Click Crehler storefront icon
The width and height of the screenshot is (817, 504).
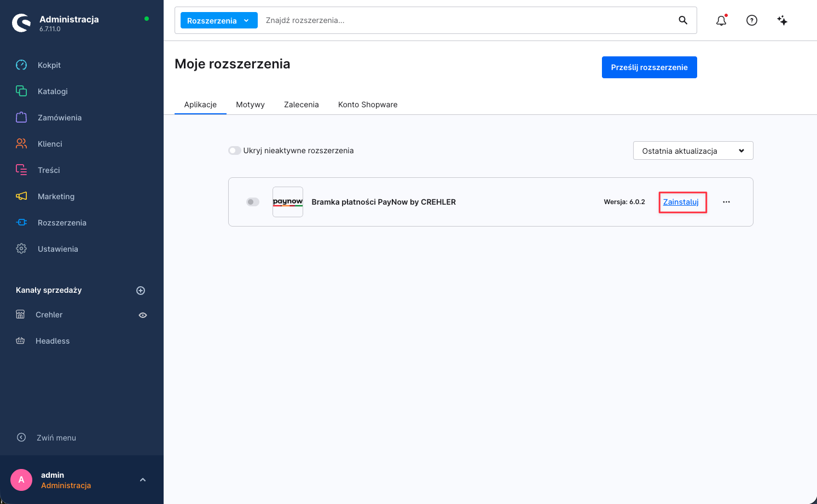[x=20, y=314]
